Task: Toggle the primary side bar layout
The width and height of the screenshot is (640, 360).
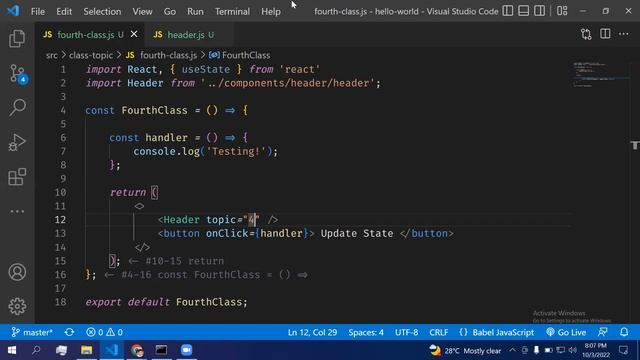Action: coord(508,11)
